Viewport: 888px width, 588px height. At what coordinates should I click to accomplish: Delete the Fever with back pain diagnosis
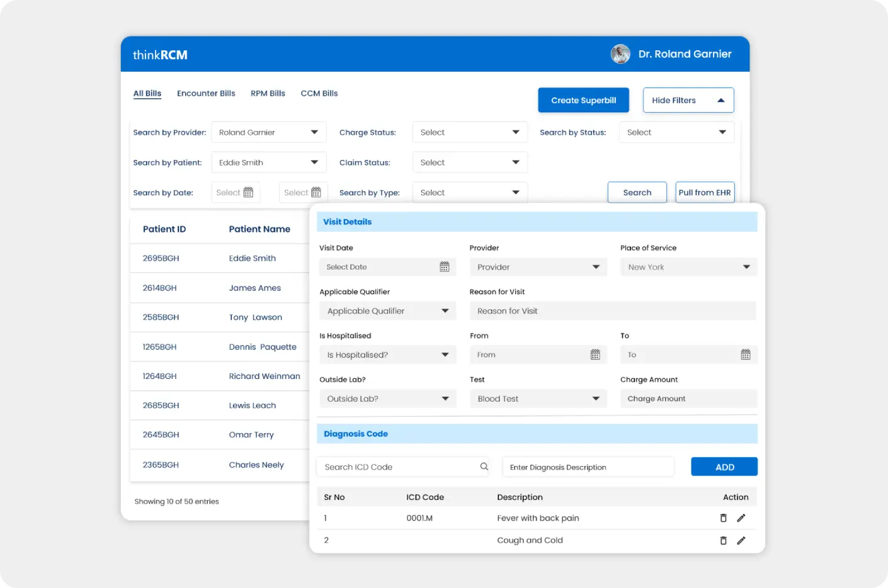point(723,517)
